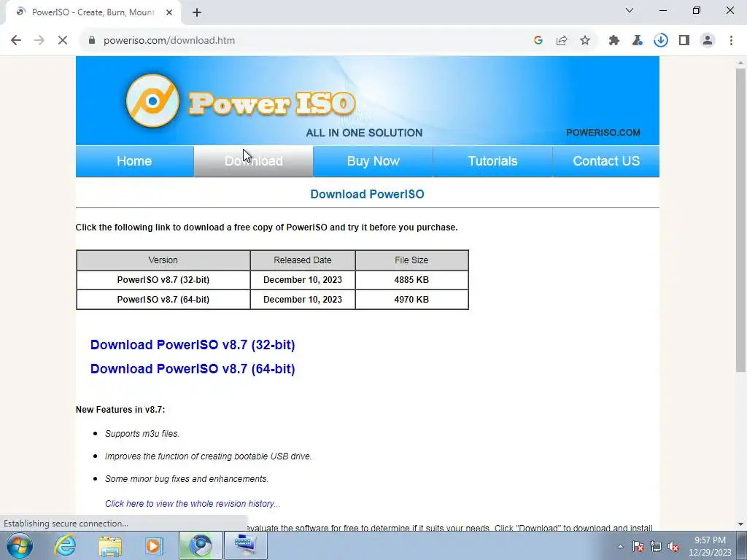This screenshot has width=747, height=560.
Task: Click the scrollbar down arrow
Action: tap(740, 524)
